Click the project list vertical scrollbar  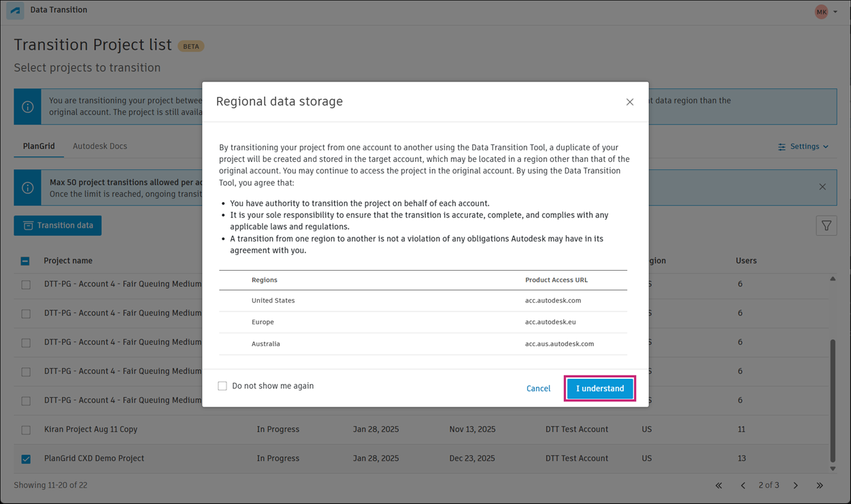click(x=833, y=400)
